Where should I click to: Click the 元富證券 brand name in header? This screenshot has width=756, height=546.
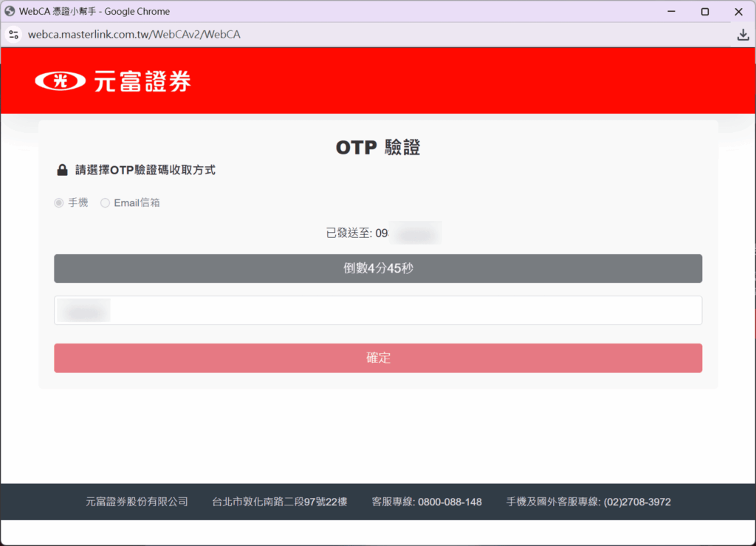[x=142, y=81]
